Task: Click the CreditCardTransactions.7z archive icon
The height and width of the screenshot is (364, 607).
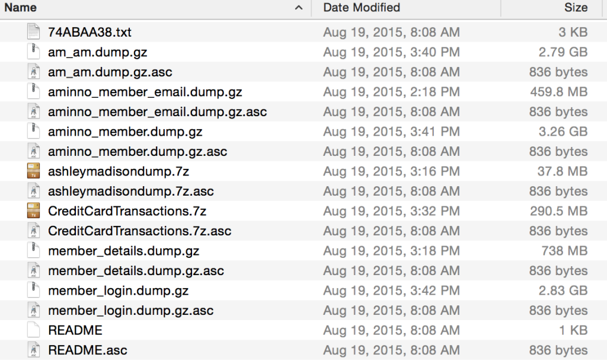Action: 33,211
